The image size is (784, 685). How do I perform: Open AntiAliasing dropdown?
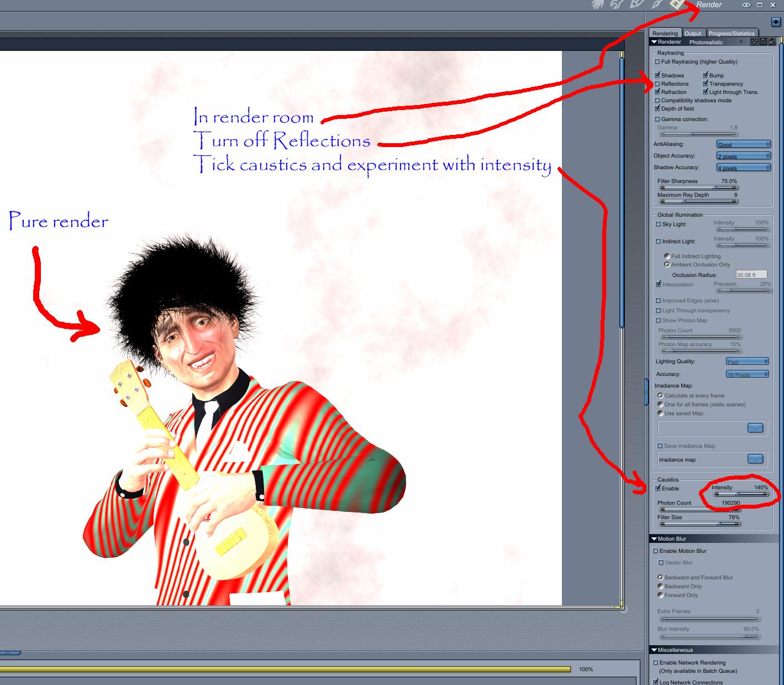(743, 144)
